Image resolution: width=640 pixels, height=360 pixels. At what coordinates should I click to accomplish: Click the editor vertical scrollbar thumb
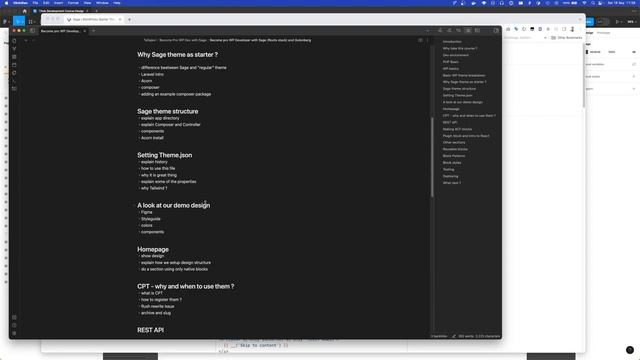click(x=432, y=157)
